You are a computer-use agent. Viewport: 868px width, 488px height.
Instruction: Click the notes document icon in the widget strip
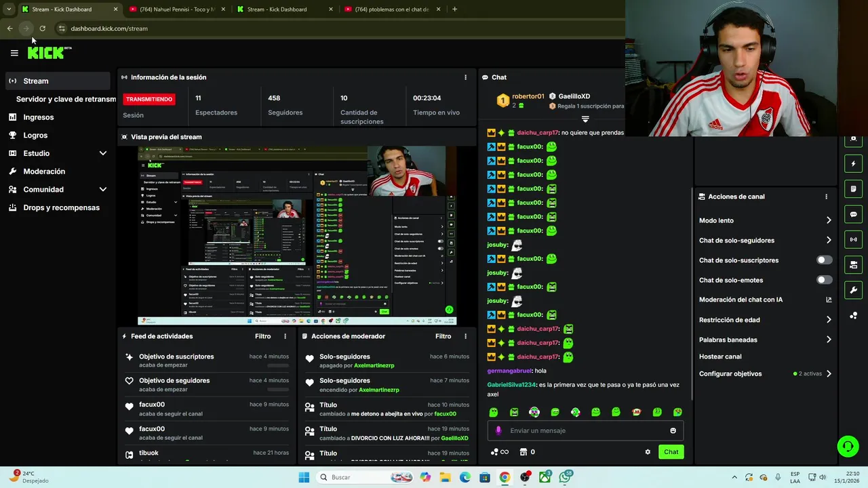[853, 188]
